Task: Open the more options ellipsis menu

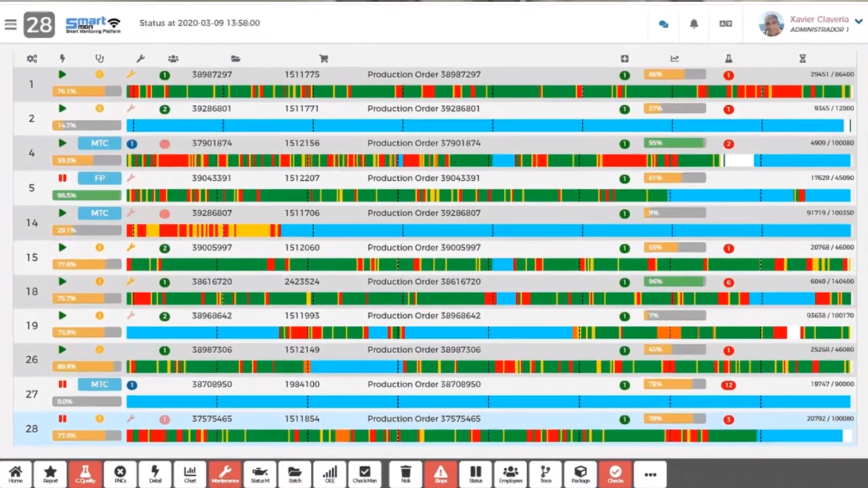Action: point(650,474)
